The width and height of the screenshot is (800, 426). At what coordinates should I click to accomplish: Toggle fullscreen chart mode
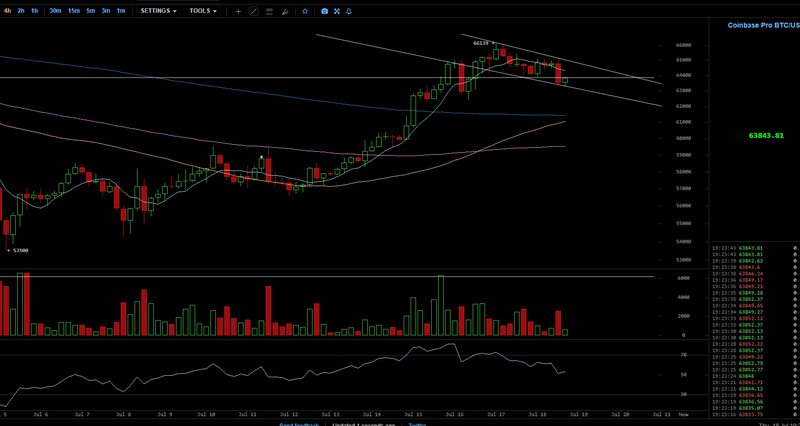[x=337, y=11]
